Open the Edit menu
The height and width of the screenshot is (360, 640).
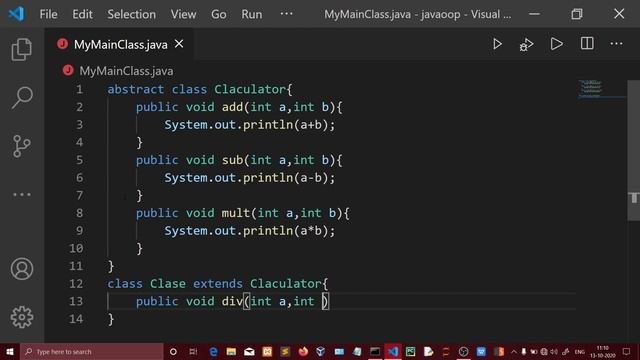point(82,14)
